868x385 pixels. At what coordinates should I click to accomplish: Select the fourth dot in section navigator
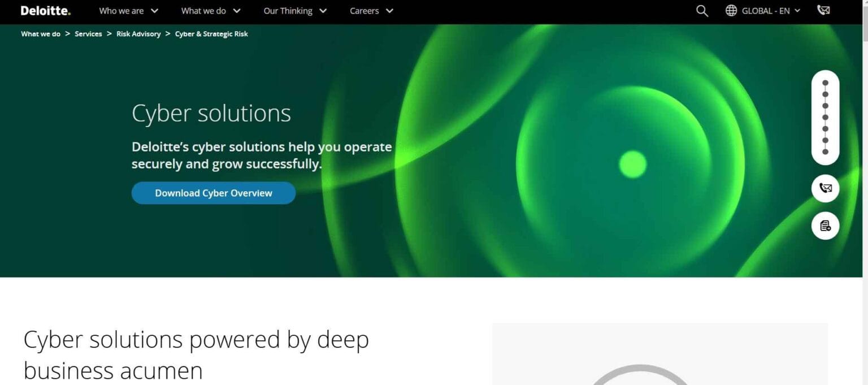tap(825, 117)
